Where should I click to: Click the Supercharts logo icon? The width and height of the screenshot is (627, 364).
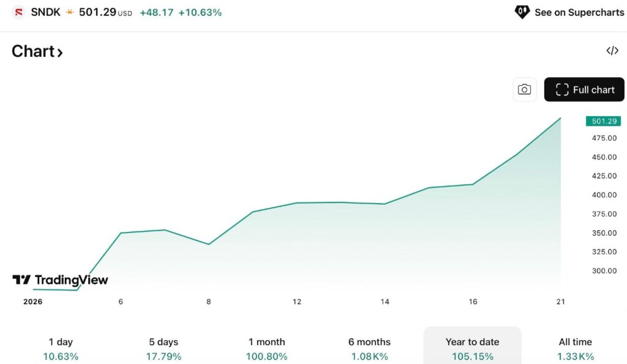[522, 12]
